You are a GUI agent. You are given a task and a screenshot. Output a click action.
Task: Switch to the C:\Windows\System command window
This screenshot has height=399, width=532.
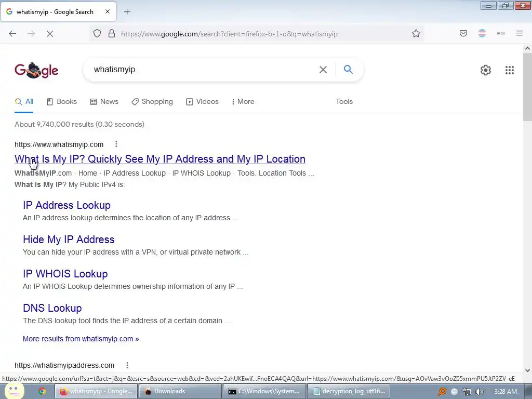coord(264,391)
